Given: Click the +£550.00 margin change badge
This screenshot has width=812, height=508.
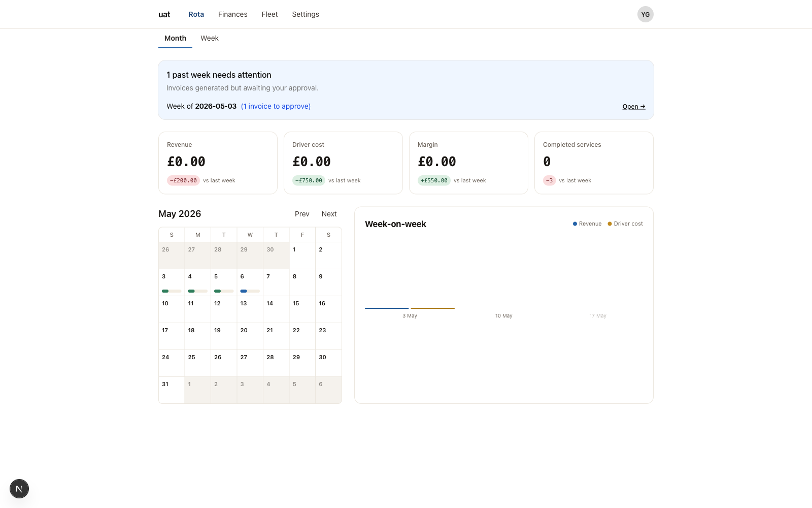Looking at the screenshot, I should (434, 180).
